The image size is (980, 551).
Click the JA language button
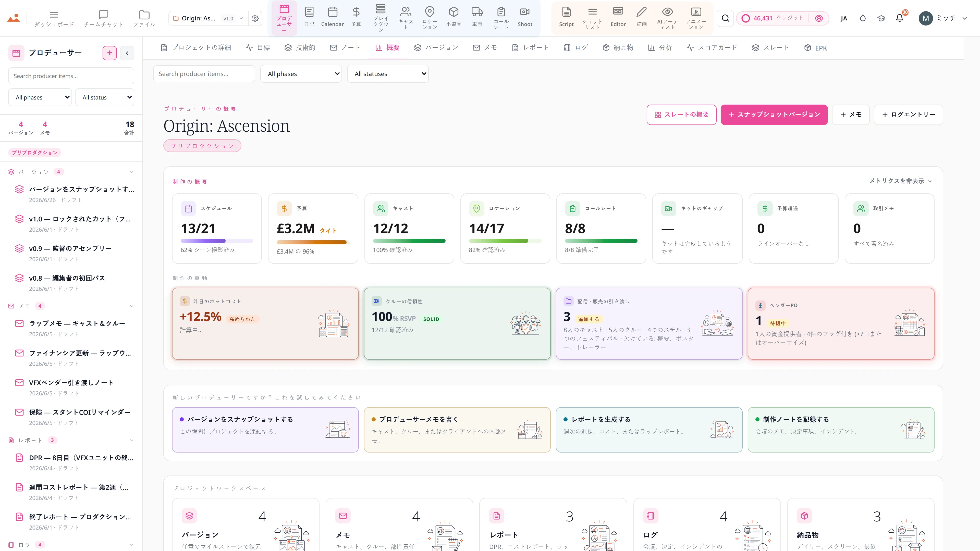coord(844,18)
